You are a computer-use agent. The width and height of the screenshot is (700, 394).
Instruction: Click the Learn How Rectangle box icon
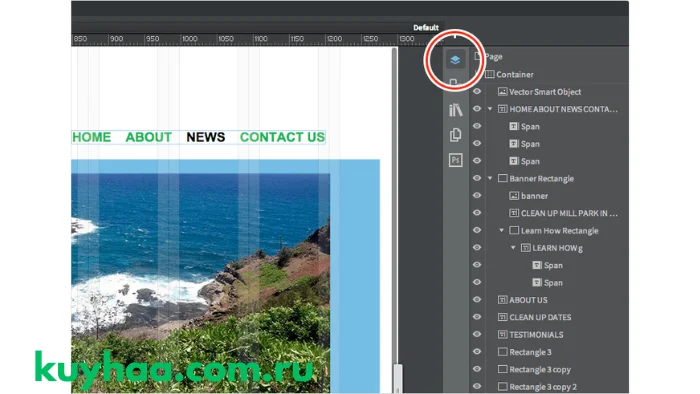[514, 231]
